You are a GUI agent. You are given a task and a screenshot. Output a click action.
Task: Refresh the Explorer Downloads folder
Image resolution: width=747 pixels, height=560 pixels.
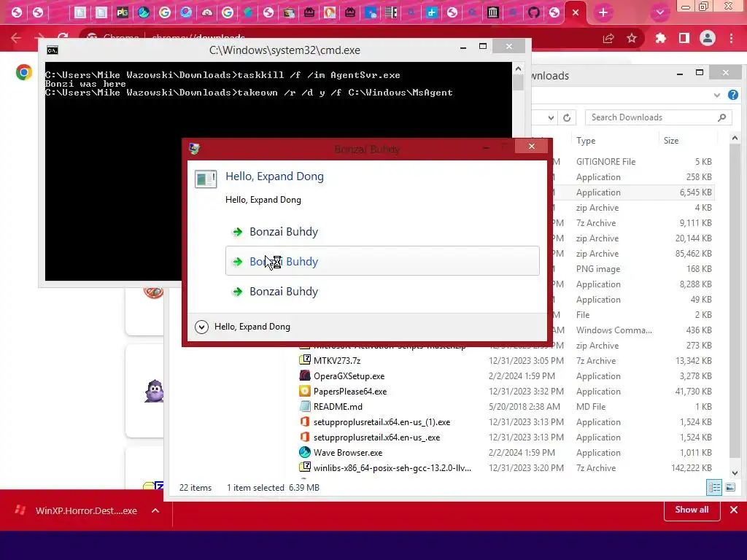[x=567, y=117]
